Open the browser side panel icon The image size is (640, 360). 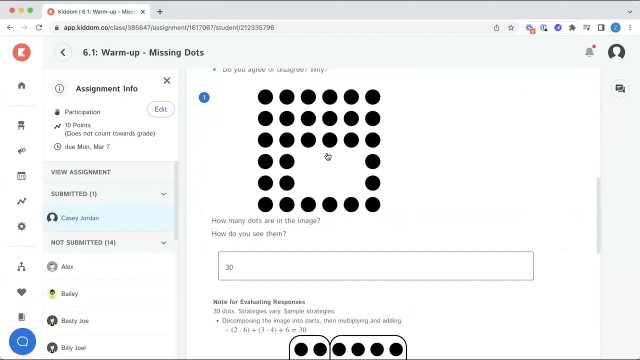point(601,28)
